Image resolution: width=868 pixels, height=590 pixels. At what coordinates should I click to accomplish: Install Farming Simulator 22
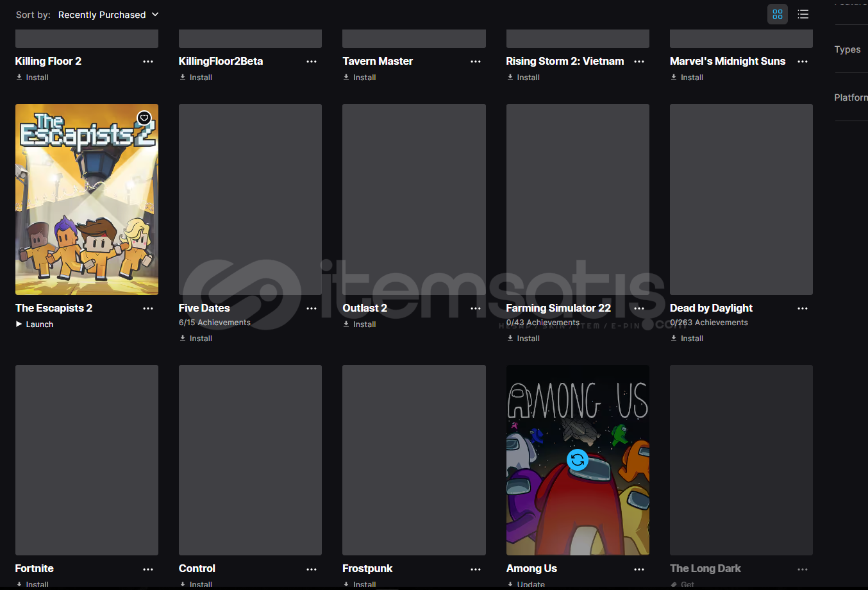point(523,339)
